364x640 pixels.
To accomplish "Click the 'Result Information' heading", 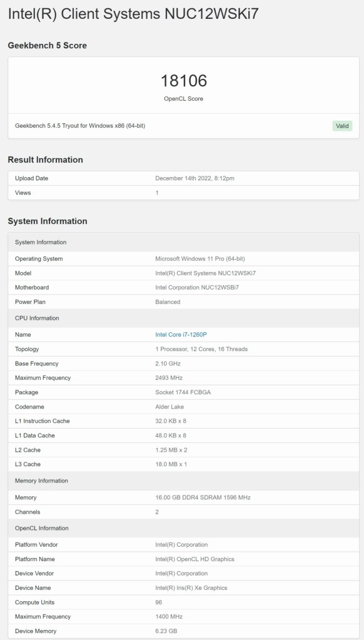I will (x=45, y=160).
